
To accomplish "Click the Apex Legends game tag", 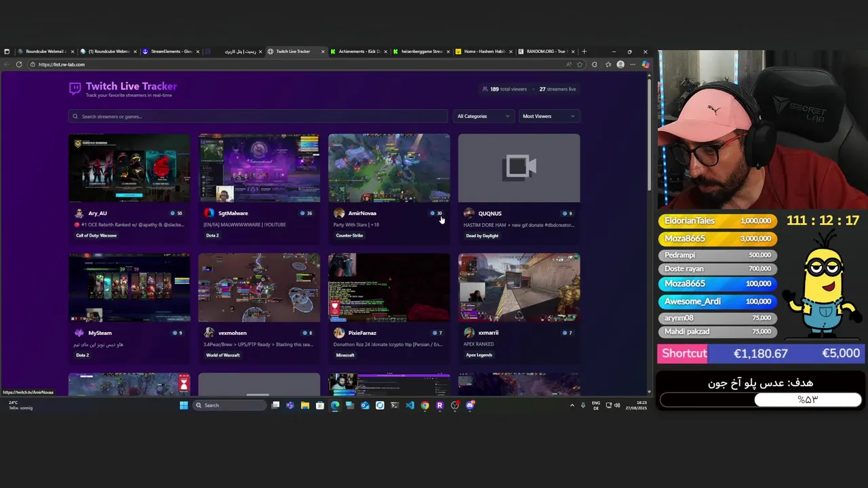I will pos(479,355).
